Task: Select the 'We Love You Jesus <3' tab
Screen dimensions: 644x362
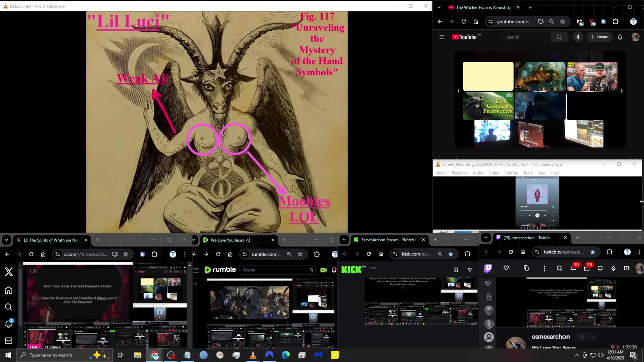Action: 230,240
